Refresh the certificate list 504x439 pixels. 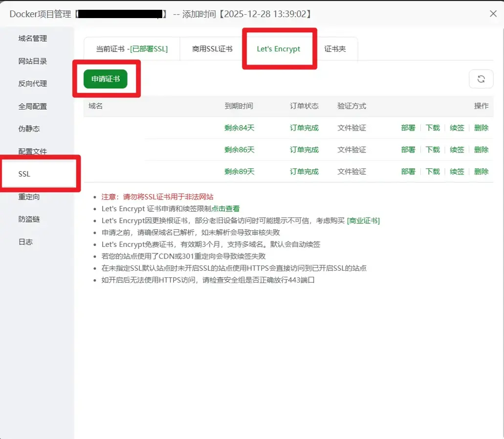pyautogui.click(x=482, y=79)
